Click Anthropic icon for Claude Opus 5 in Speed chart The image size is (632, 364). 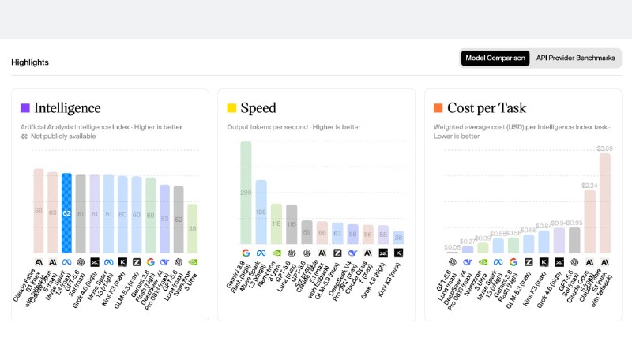pyautogui.click(x=367, y=253)
